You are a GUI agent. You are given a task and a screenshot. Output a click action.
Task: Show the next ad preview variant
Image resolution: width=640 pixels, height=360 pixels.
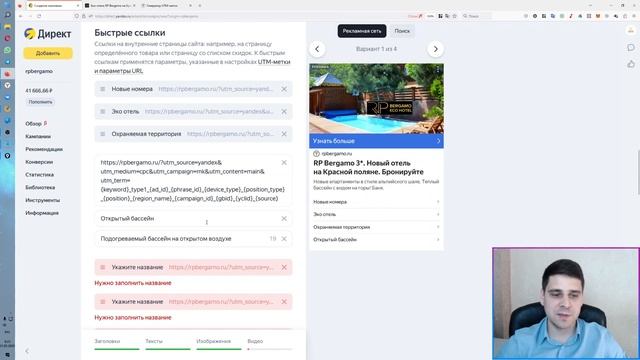click(436, 49)
